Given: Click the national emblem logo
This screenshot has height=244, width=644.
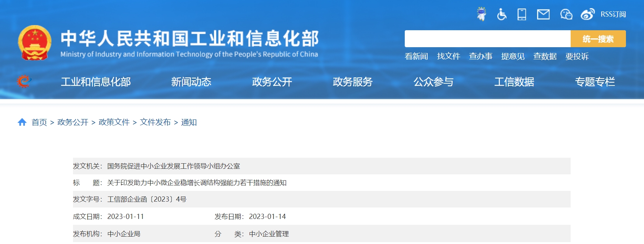Looking at the screenshot, I should click(35, 42).
